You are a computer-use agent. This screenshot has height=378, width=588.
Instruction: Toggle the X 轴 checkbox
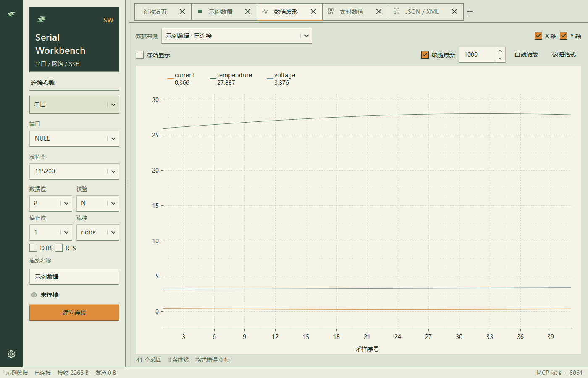(538, 36)
